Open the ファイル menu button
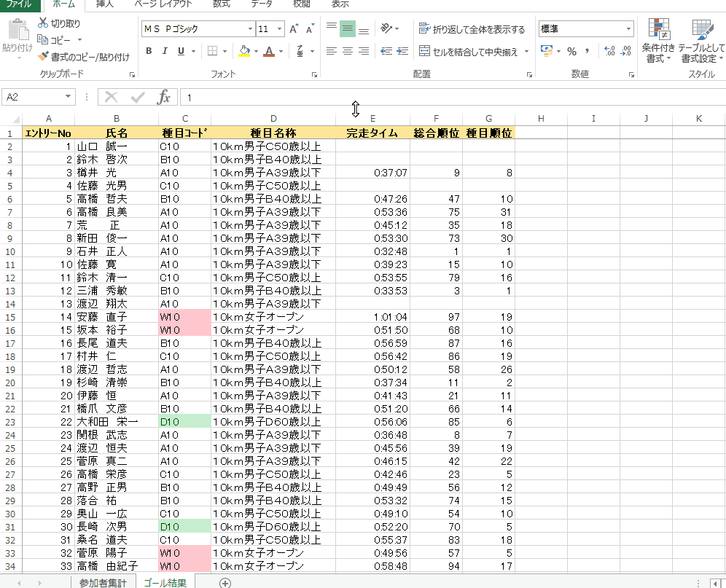 pyautogui.click(x=19, y=4)
